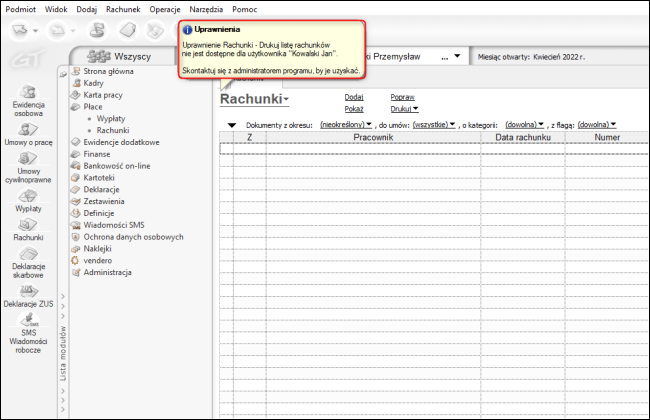Click the Ewidencje dodatkowe tree icon
The height and width of the screenshot is (420, 650).
click(75, 142)
